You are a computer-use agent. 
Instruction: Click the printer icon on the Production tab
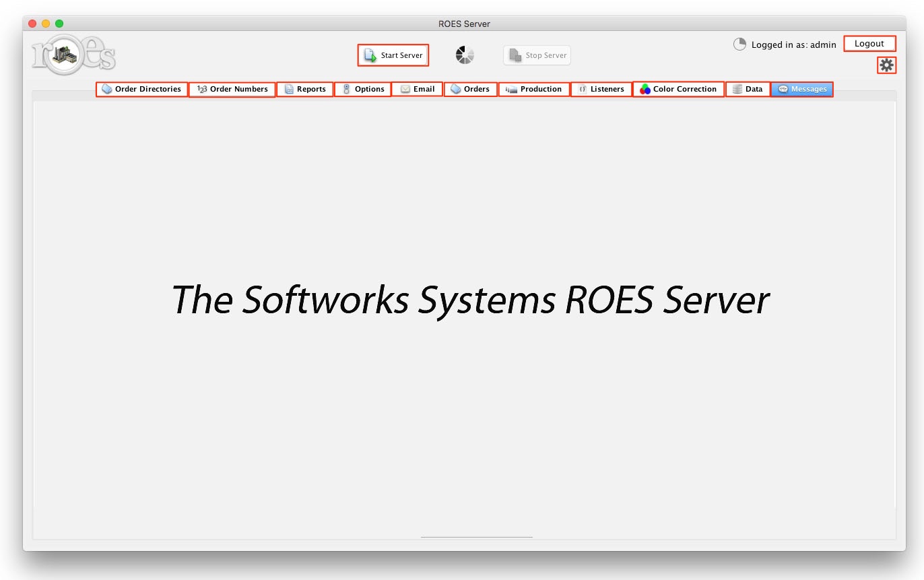510,88
